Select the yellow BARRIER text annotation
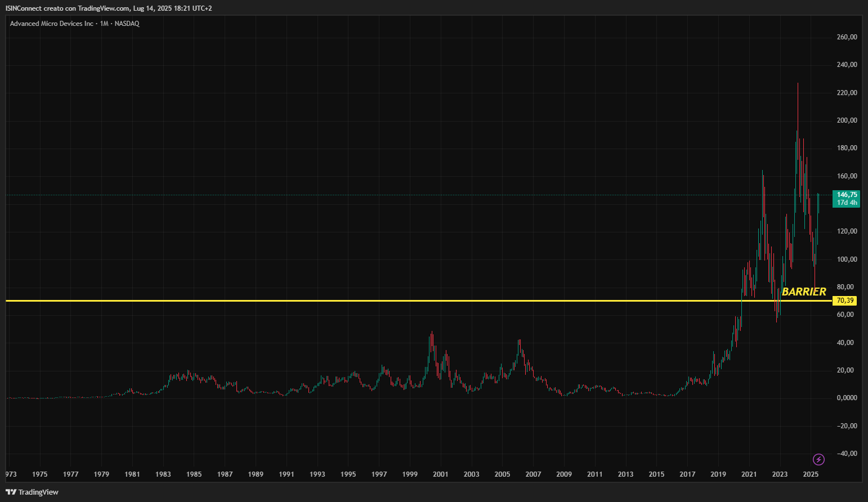The width and height of the screenshot is (868, 502). tap(804, 292)
